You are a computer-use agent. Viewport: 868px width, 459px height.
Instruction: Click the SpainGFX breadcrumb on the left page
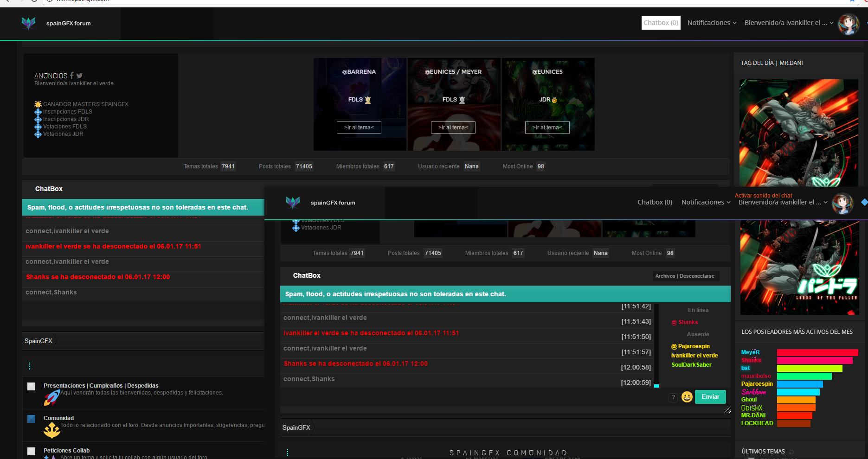(x=39, y=341)
